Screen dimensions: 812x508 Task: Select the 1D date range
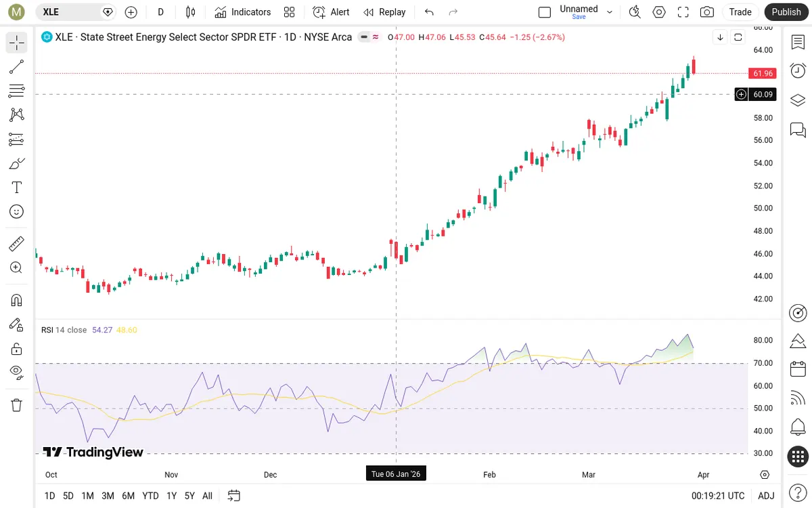(x=49, y=496)
